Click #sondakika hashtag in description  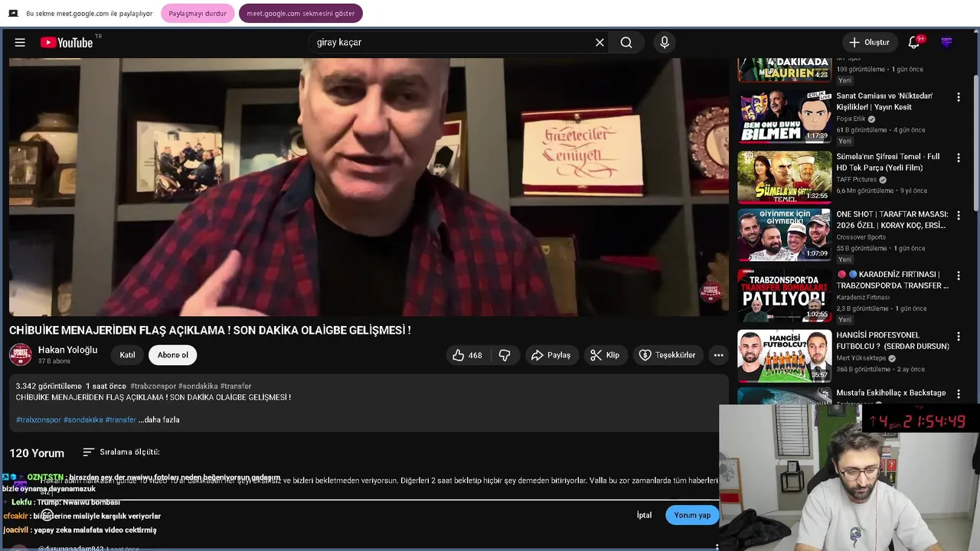click(83, 419)
